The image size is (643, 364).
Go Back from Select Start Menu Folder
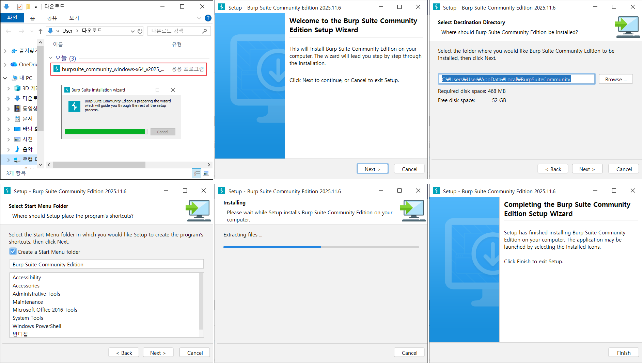coord(124,353)
